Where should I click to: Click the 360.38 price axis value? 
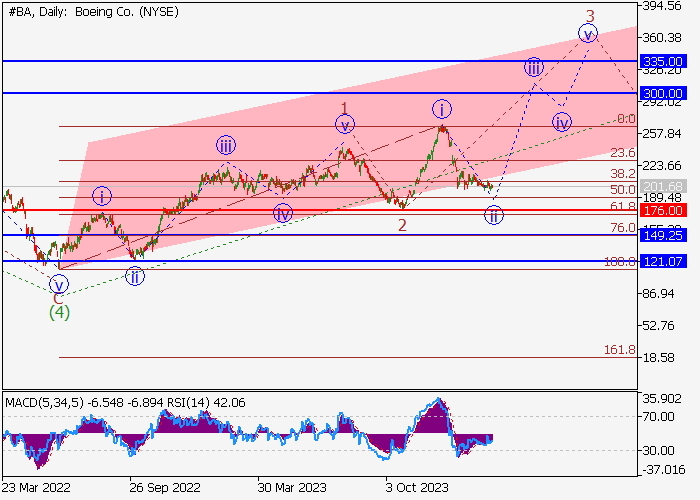[x=662, y=38]
